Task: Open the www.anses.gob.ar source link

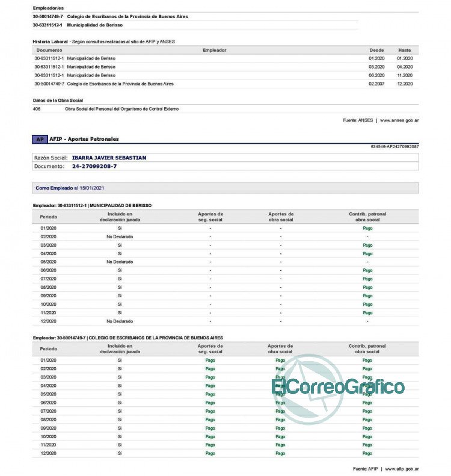Action: pos(399,120)
